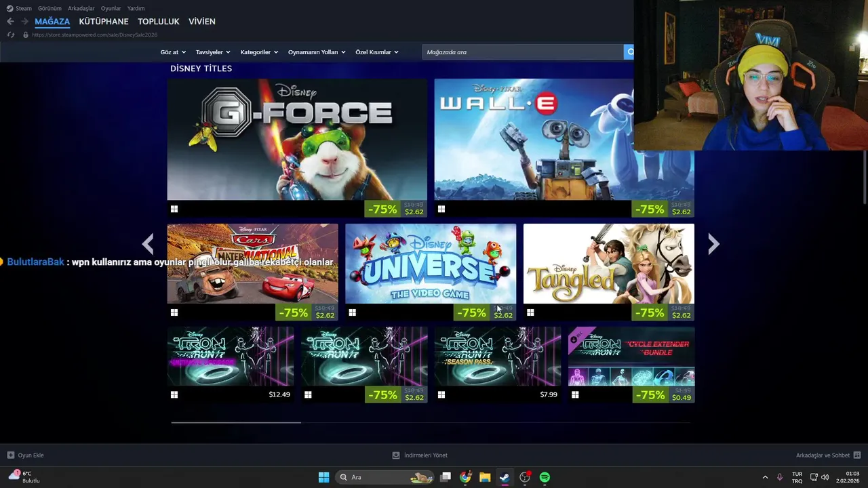This screenshot has height=488, width=868.
Task: Open File Explorer from the taskbar
Action: [485, 477]
